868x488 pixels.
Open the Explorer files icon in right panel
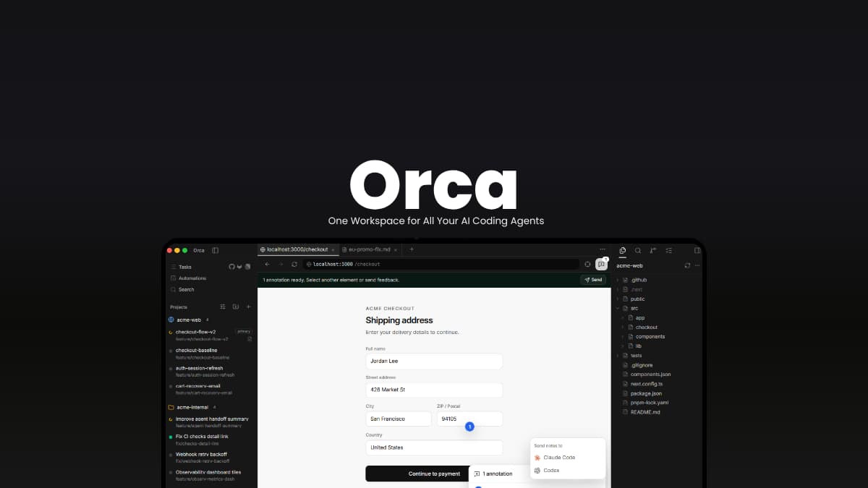[623, 250]
